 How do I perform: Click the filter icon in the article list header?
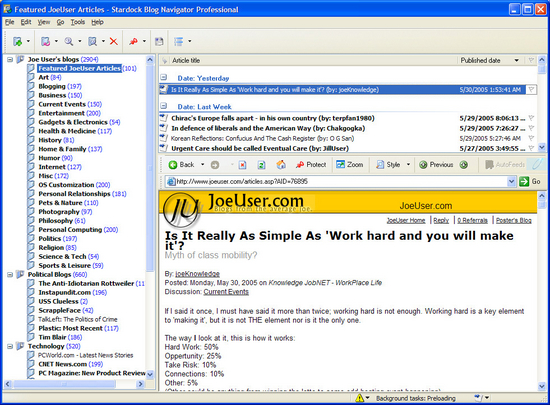(x=531, y=60)
